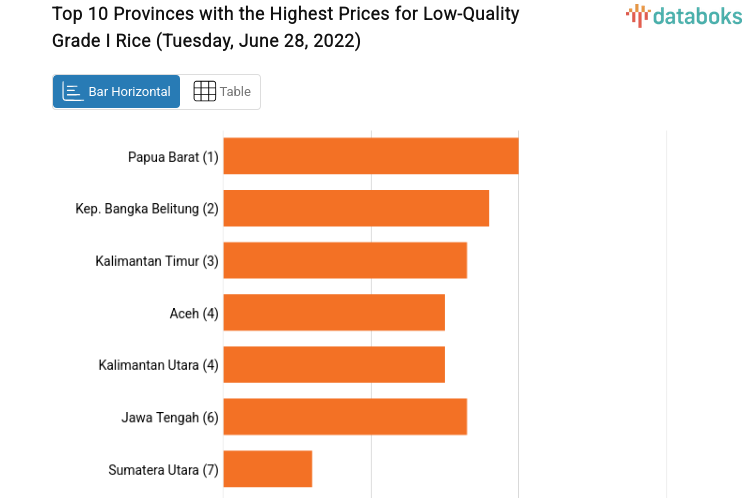Image resolution: width=753 pixels, height=498 pixels.
Task: Switch to Bar Horizontal view
Action: tap(117, 91)
